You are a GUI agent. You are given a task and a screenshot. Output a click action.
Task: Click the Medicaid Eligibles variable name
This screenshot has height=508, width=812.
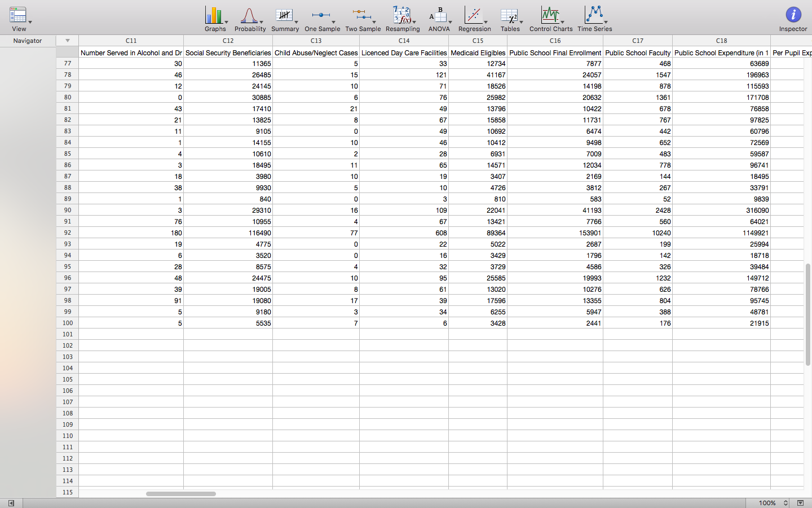tap(478, 52)
